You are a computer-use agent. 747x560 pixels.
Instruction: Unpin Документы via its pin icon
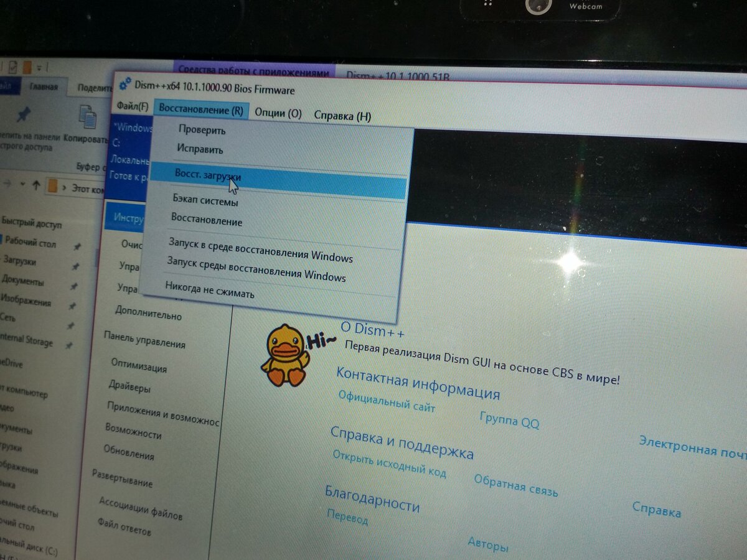point(73,287)
